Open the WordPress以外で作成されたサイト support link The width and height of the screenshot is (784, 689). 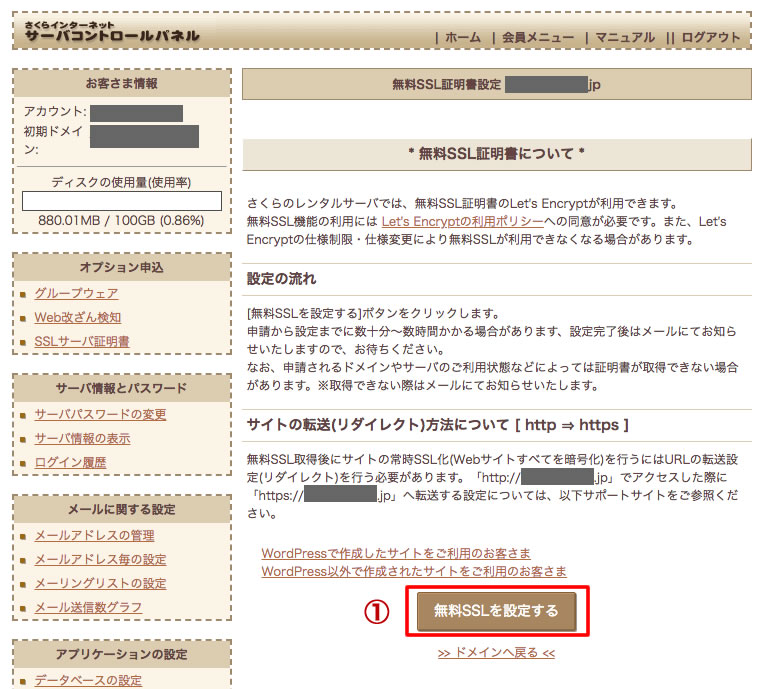point(414,571)
